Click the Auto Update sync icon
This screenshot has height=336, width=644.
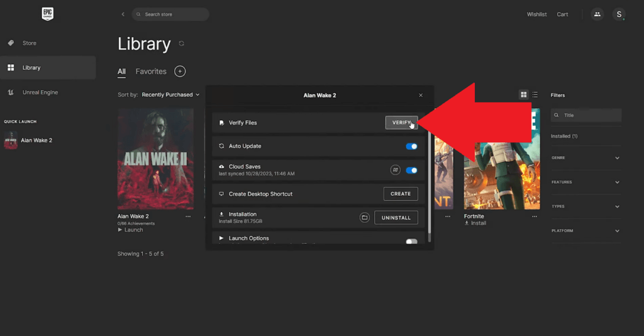tap(221, 146)
